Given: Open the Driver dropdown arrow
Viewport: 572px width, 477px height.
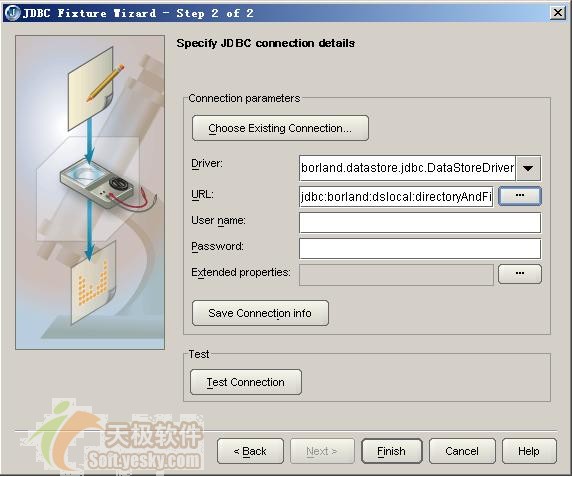Looking at the screenshot, I should pyautogui.click(x=528, y=168).
